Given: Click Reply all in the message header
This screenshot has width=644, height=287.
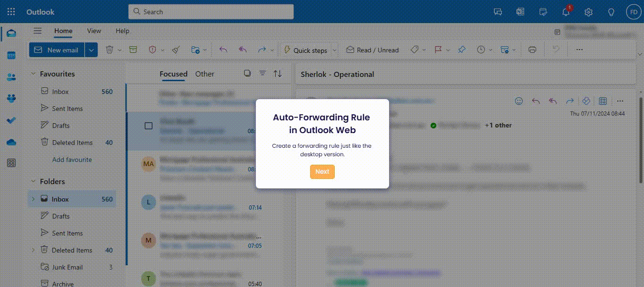Looking at the screenshot, I should coord(553,101).
